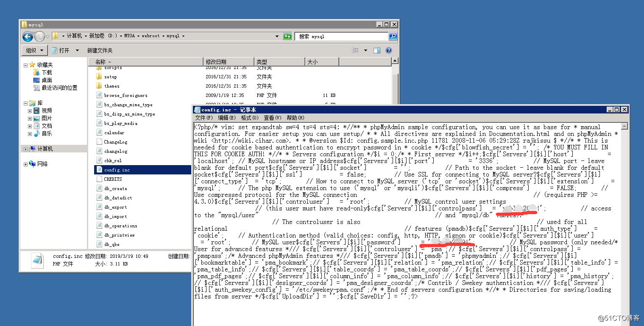Open the address bar history dropdown
This screenshot has width=644, height=326.
click(277, 36)
